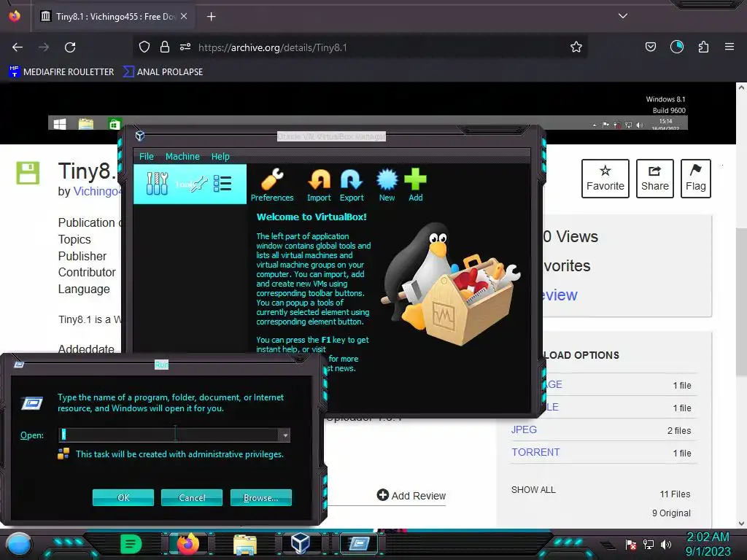Image resolution: width=747 pixels, height=560 pixels.
Task: Open the Machine menu in VirtualBox
Action: click(x=182, y=156)
